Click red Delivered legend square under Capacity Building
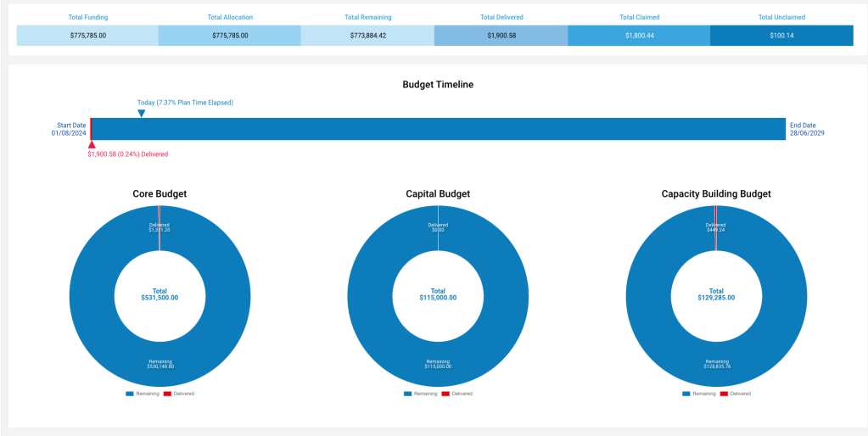Image resolution: width=868 pixels, height=436 pixels. (x=724, y=394)
